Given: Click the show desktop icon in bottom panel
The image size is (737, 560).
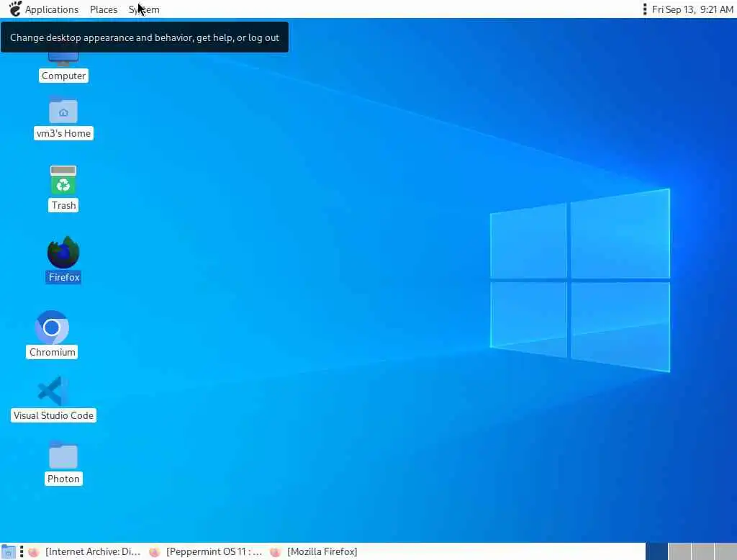Looking at the screenshot, I should click(8, 551).
